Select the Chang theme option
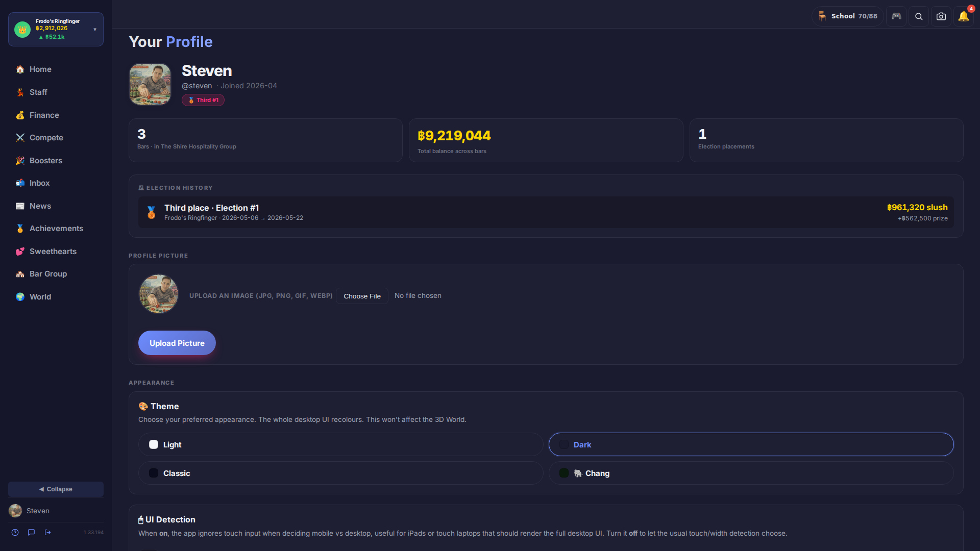 pos(751,473)
